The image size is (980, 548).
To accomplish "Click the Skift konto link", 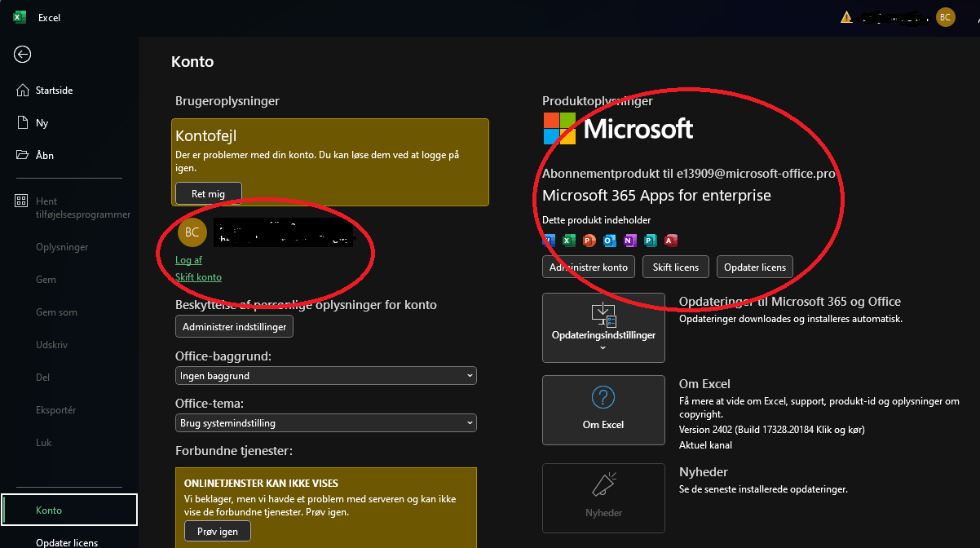I will [198, 277].
